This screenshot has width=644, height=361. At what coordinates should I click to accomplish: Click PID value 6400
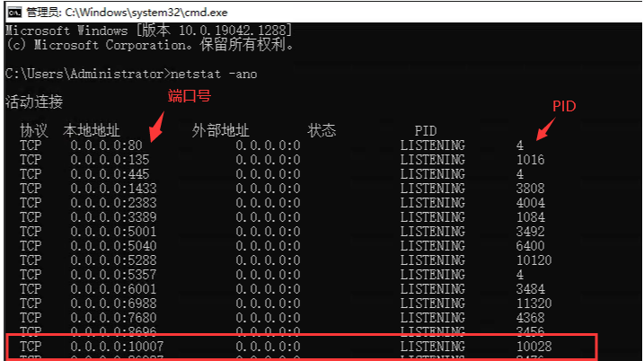tap(530, 246)
